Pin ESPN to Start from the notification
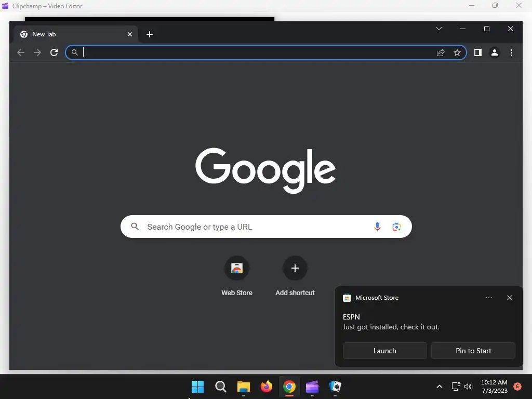Image resolution: width=532 pixels, height=399 pixels. [x=473, y=351]
